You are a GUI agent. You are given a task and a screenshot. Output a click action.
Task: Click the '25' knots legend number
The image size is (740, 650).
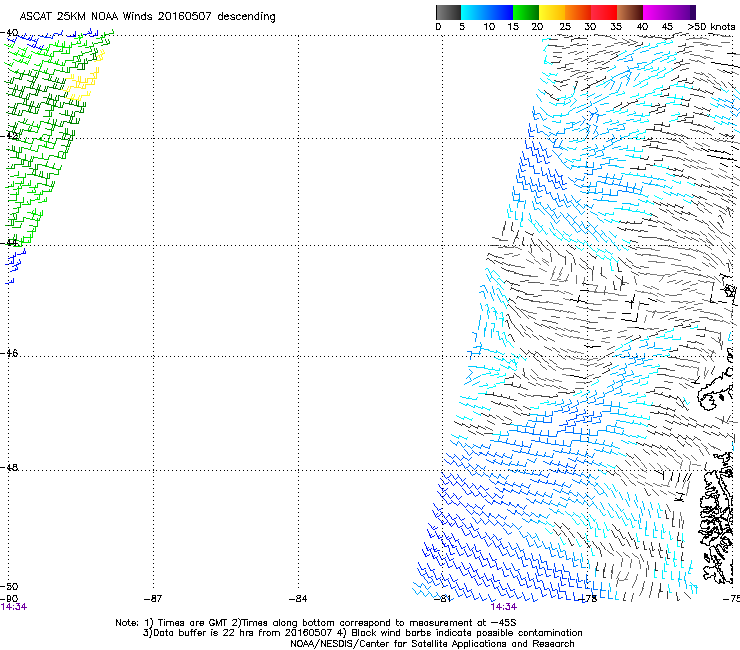565,27
